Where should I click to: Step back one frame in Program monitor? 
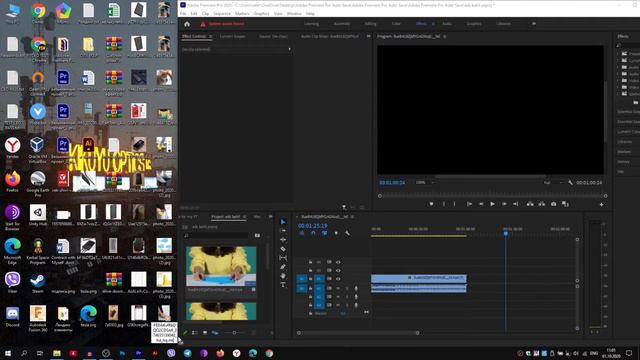[x=481, y=204]
